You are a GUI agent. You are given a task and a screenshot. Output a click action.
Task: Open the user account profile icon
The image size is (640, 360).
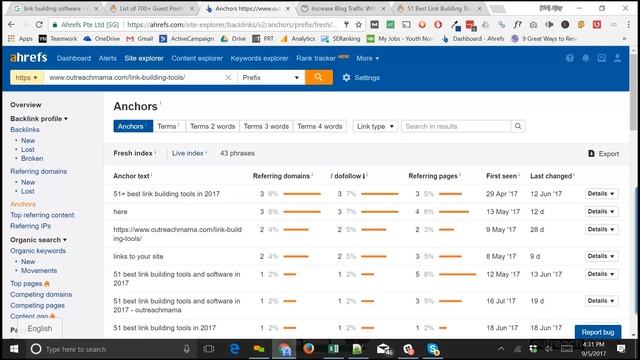click(x=618, y=58)
